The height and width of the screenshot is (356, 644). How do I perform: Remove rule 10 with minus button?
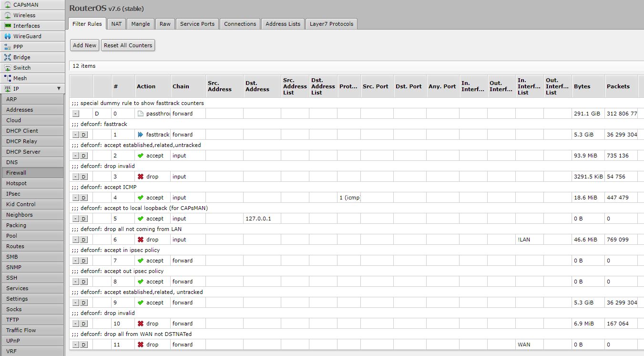pyautogui.click(x=76, y=324)
